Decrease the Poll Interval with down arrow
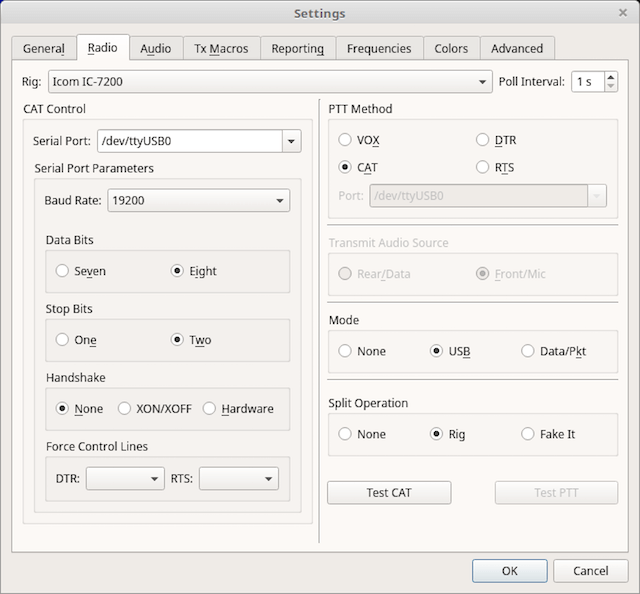The width and height of the screenshot is (640, 594). point(610,87)
